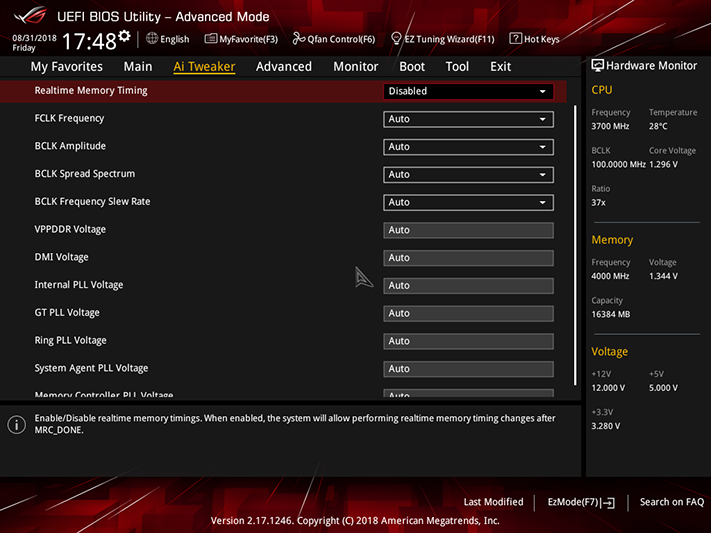Click the MyFavorite list icon

(x=211, y=39)
